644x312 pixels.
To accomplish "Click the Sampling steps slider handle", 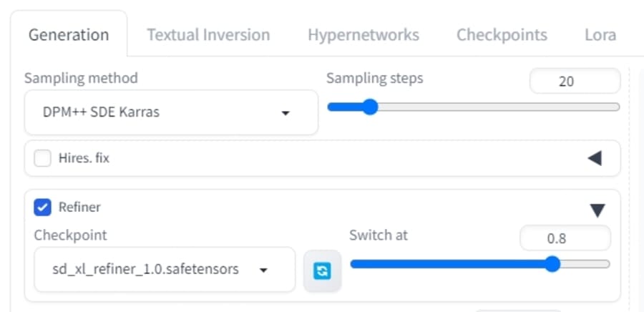I will pyautogui.click(x=370, y=107).
